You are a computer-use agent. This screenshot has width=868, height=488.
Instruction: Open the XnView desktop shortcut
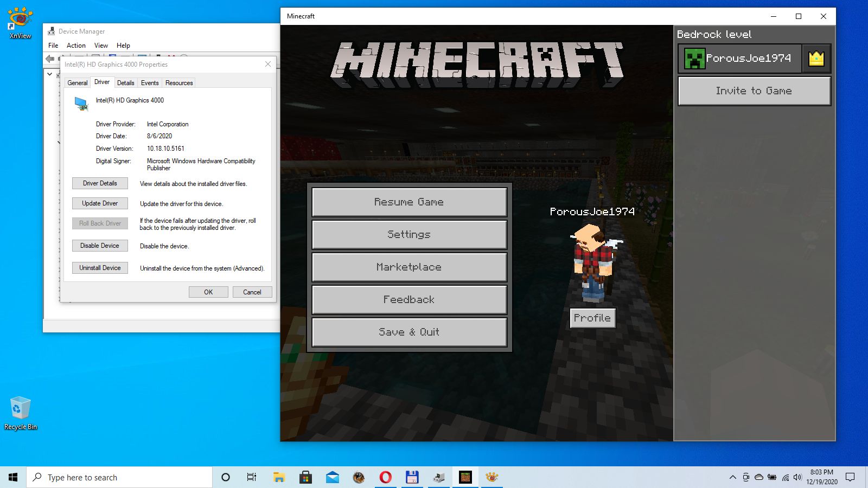pos(20,23)
